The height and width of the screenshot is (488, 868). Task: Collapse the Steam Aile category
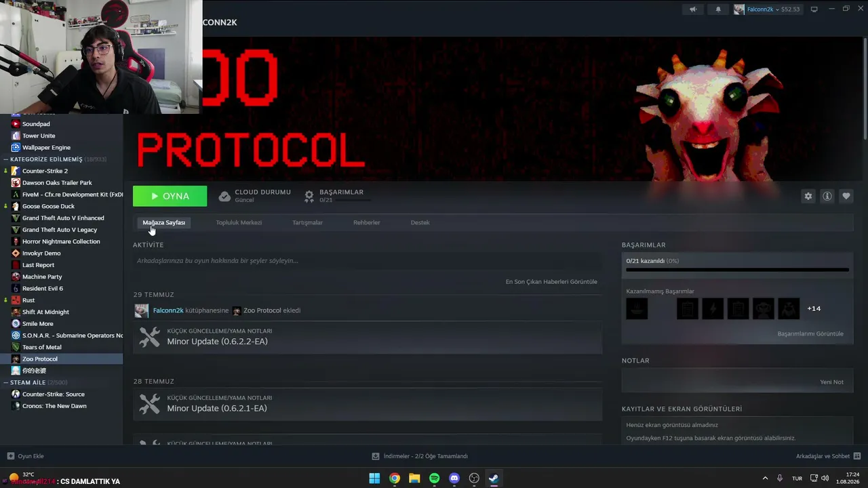(x=5, y=383)
